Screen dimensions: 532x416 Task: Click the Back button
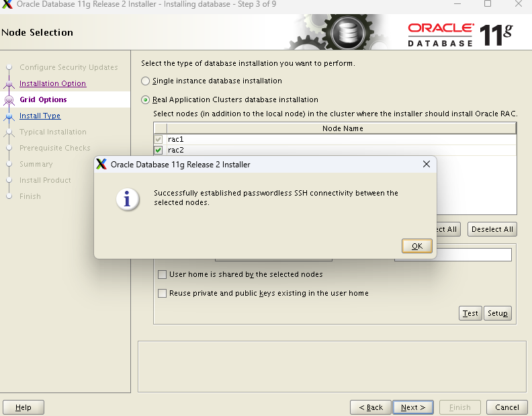point(371,407)
